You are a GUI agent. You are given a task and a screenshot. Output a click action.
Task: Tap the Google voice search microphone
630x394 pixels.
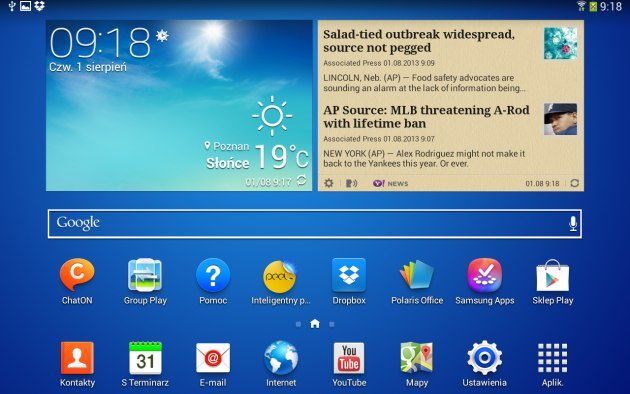573,223
